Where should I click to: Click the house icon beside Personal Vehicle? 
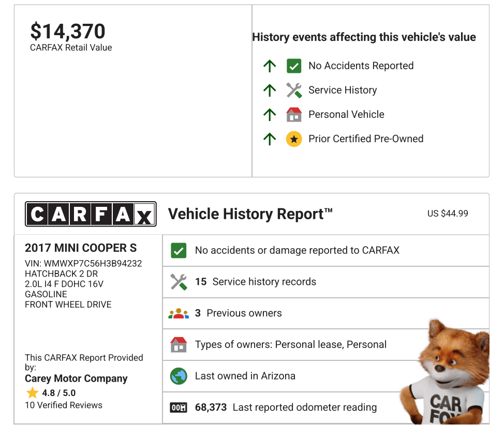(294, 114)
